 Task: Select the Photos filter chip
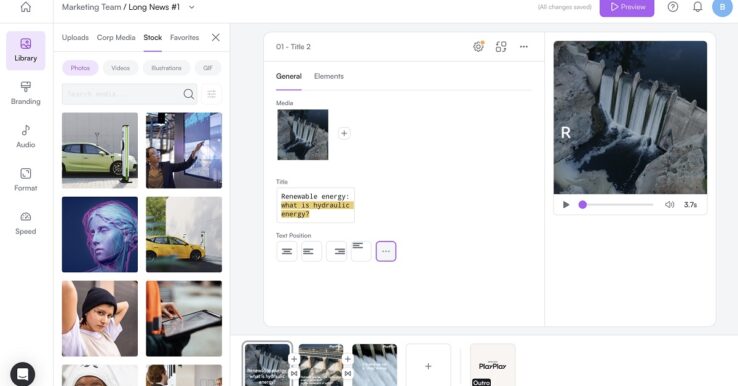80,68
